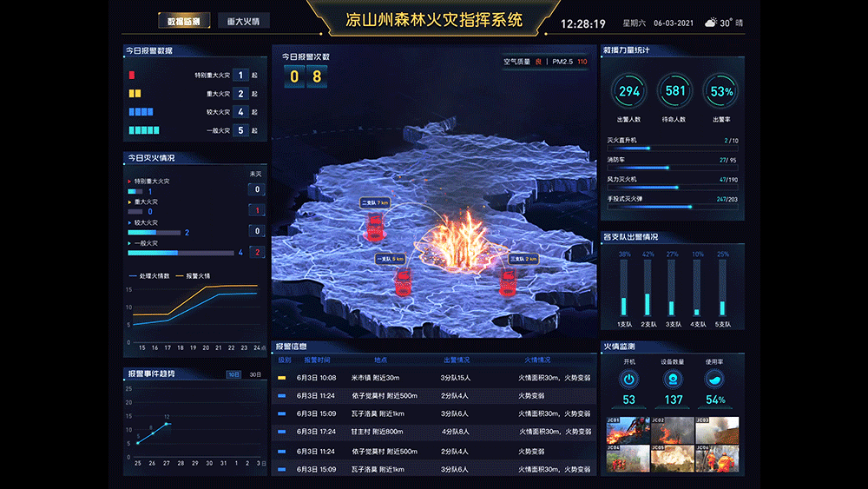Click the 手投式灭火弹 247/203 progress bar
Viewport: 868px width, 489px height.
tap(673, 207)
